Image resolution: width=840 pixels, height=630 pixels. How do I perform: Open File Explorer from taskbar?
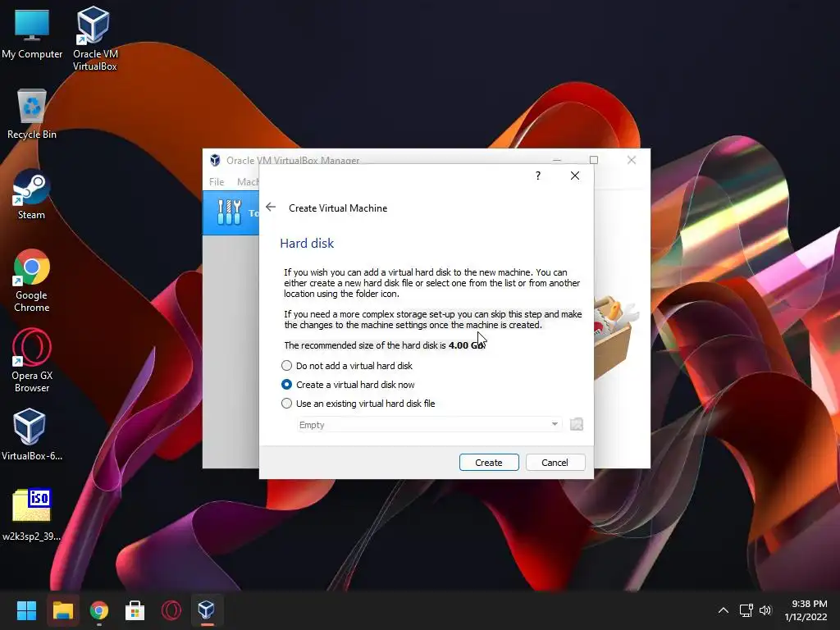click(x=62, y=610)
